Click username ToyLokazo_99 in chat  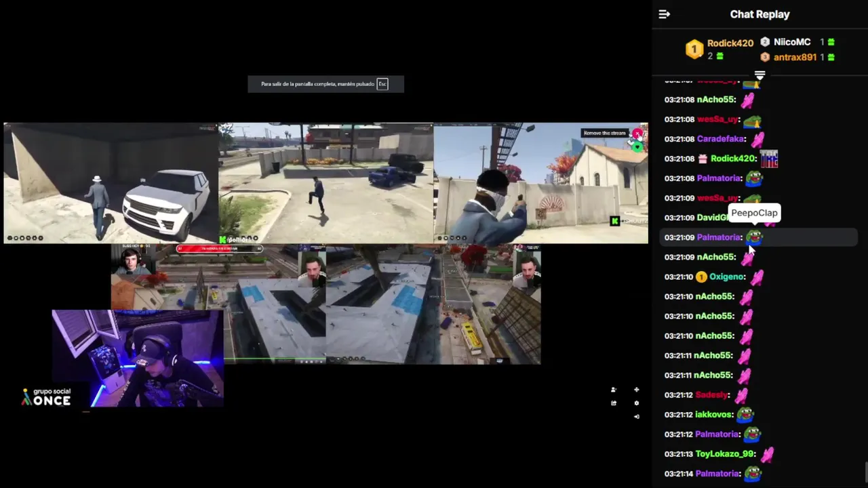(725, 453)
